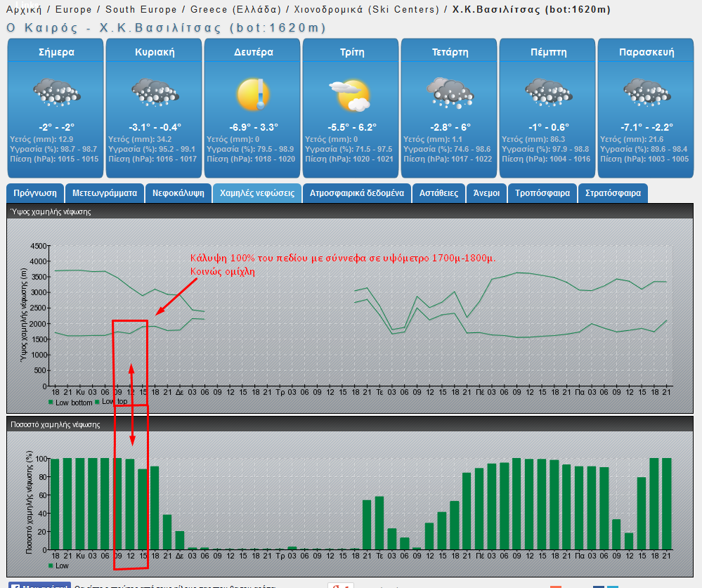The image size is (702, 588).
Task: Select the Νεφοκάλυψη tab
Action: pos(178,193)
